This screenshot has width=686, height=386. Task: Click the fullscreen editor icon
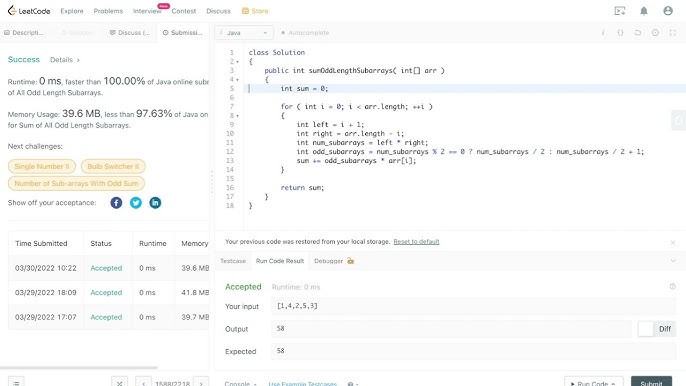pos(673,33)
